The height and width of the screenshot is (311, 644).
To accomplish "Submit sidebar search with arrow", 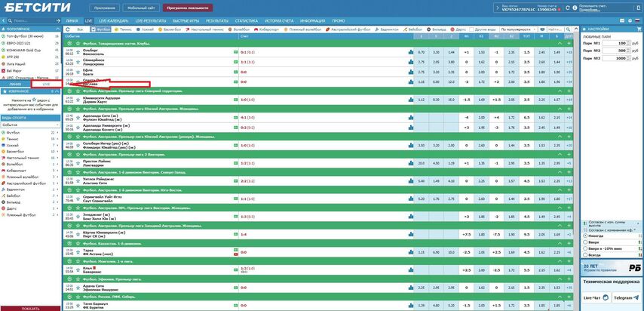I will coord(58,20).
